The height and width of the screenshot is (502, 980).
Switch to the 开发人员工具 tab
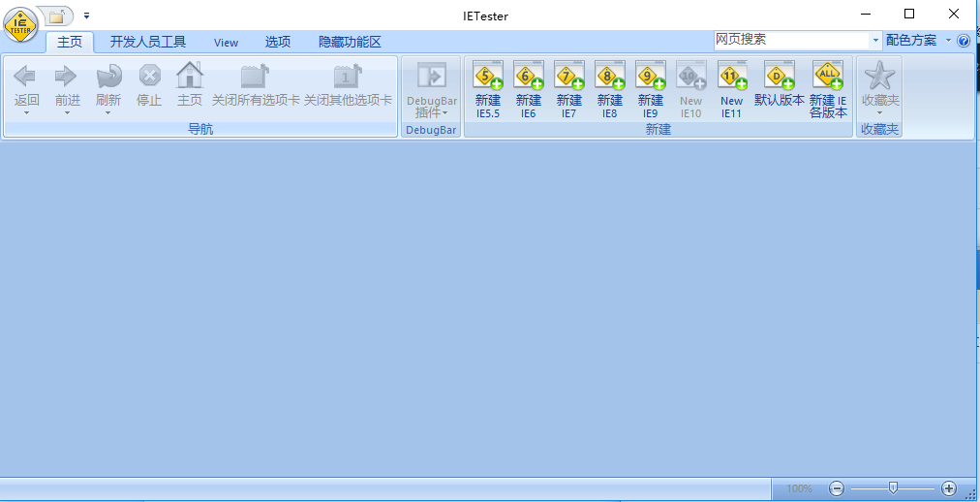pyautogui.click(x=148, y=42)
